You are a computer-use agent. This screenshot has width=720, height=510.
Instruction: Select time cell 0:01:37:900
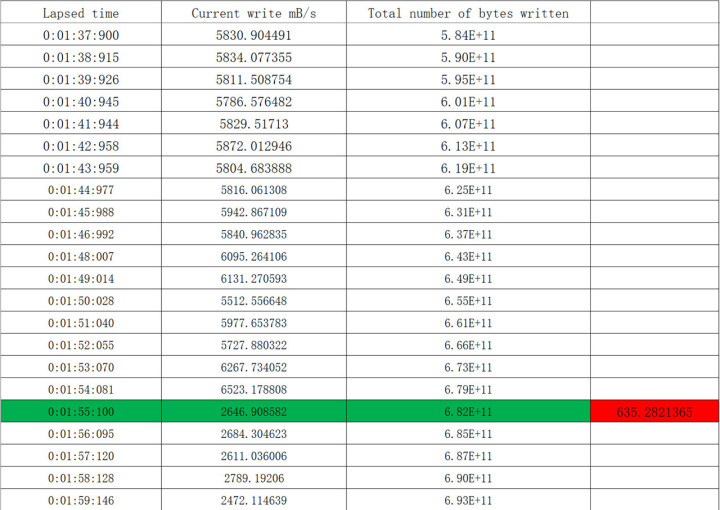click(81, 34)
